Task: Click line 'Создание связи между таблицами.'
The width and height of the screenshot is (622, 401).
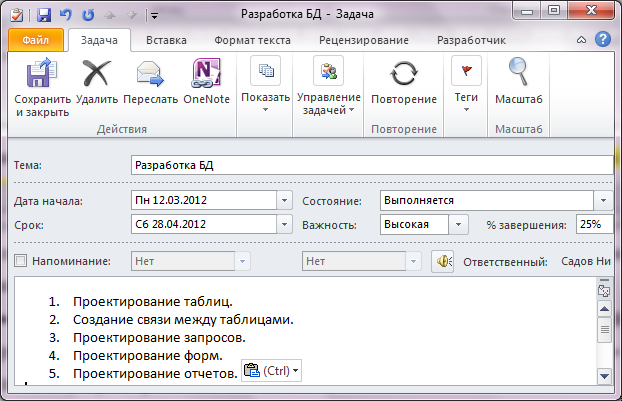Action: click(183, 320)
